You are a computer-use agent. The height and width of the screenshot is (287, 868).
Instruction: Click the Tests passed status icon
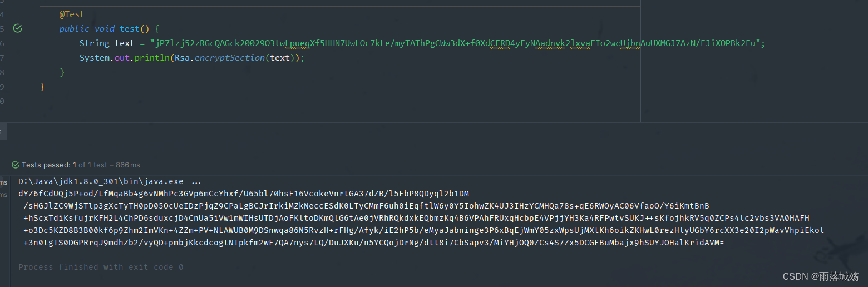click(x=16, y=165)
